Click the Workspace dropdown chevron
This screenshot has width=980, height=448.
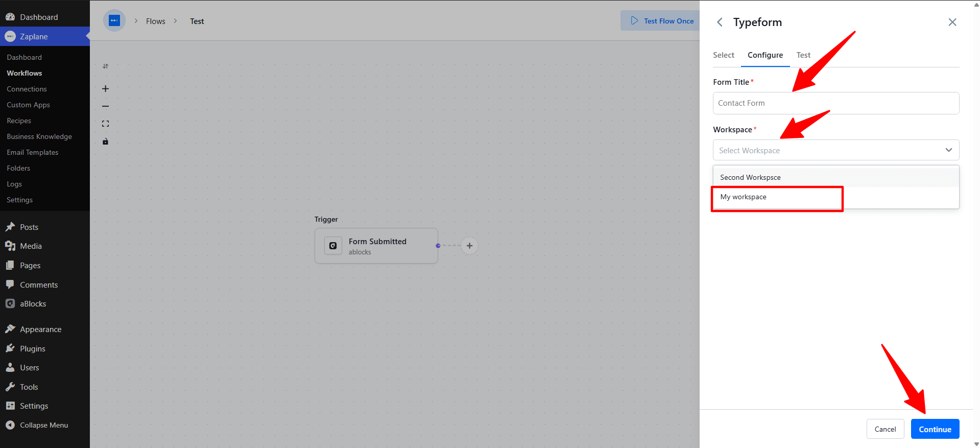tap(948, 150)
